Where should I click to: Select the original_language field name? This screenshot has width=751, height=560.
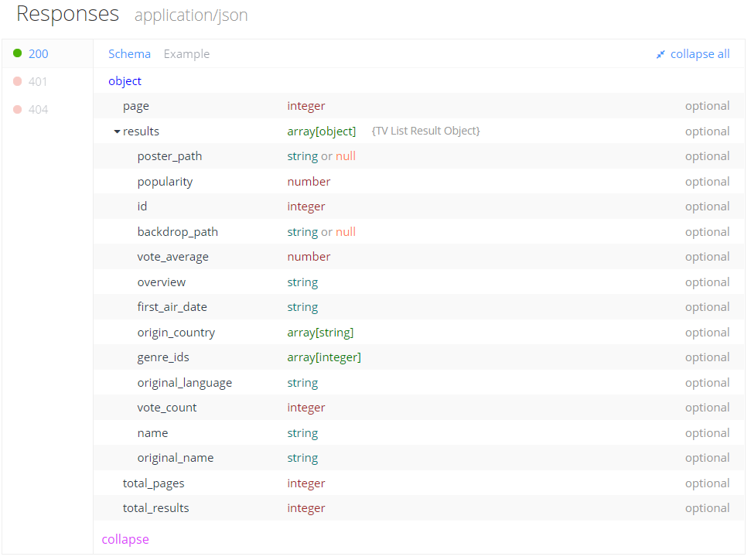184,383
